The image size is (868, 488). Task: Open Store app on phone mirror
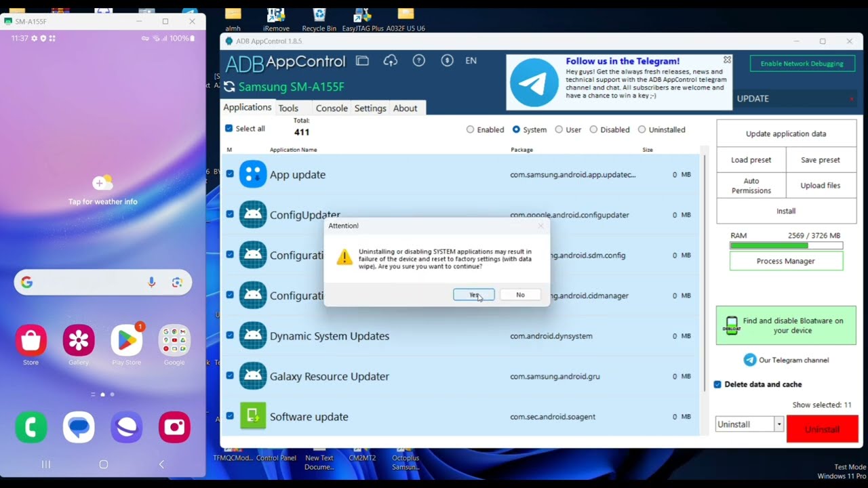click(x=31, y=340)
